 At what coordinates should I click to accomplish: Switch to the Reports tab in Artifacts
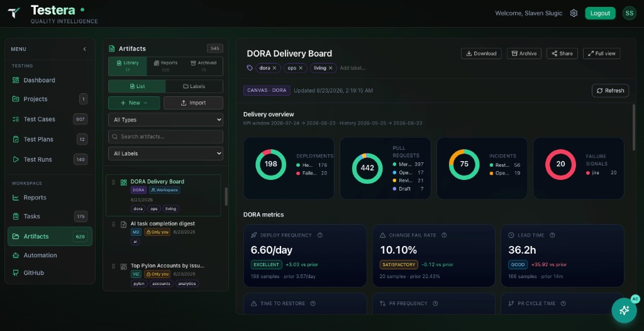pos(165,66)
